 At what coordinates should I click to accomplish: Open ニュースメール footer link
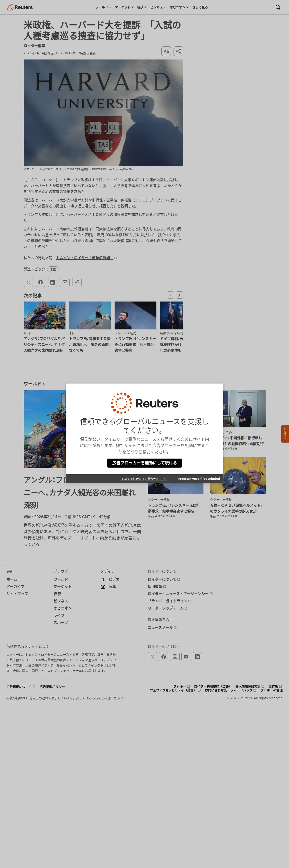[162, 628]
